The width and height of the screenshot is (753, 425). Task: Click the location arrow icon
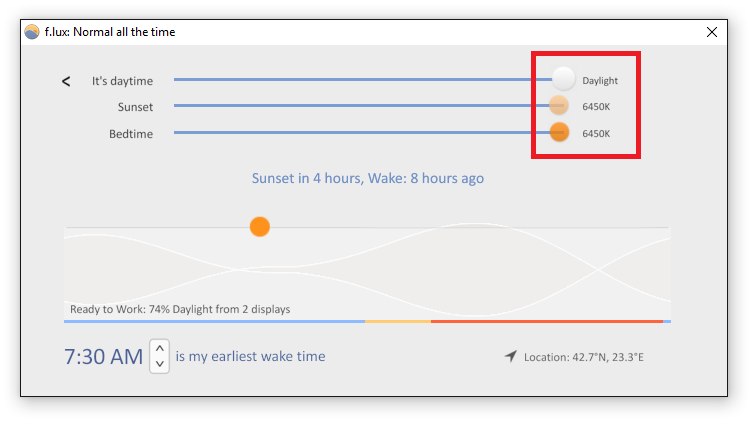(510, 356)
